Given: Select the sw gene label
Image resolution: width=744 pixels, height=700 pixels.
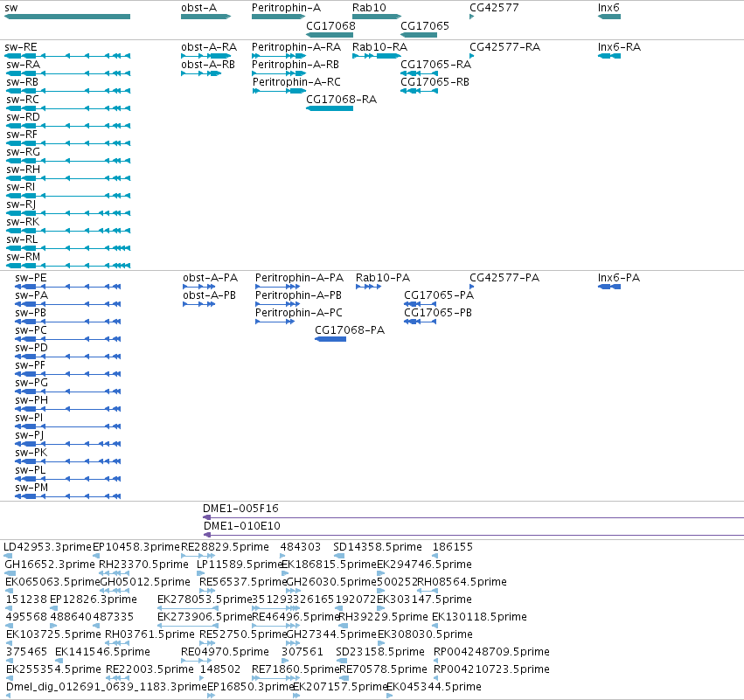Looking at the screenshot, I should coord(10,8).
